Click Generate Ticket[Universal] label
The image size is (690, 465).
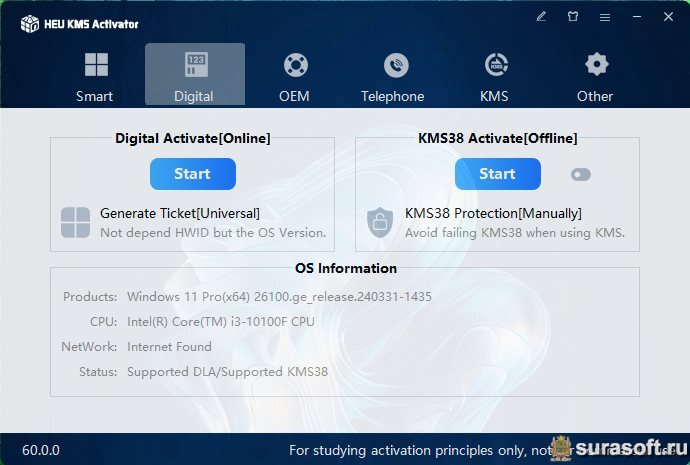[180, 213]
